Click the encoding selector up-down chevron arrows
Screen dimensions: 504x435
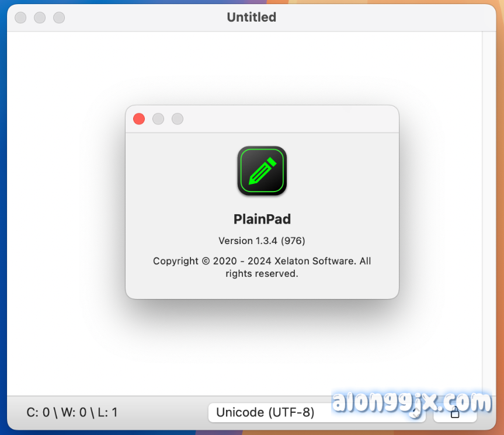(x=416, y=412)
